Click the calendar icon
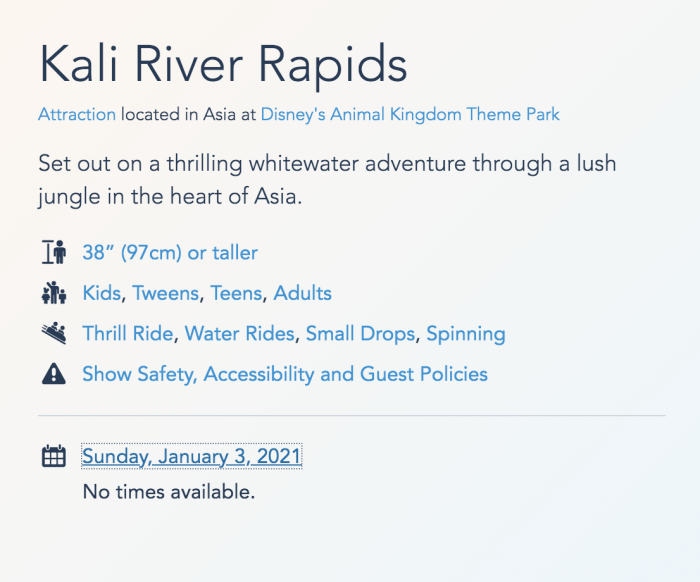 pyautogui.click(x=54, y=456)
